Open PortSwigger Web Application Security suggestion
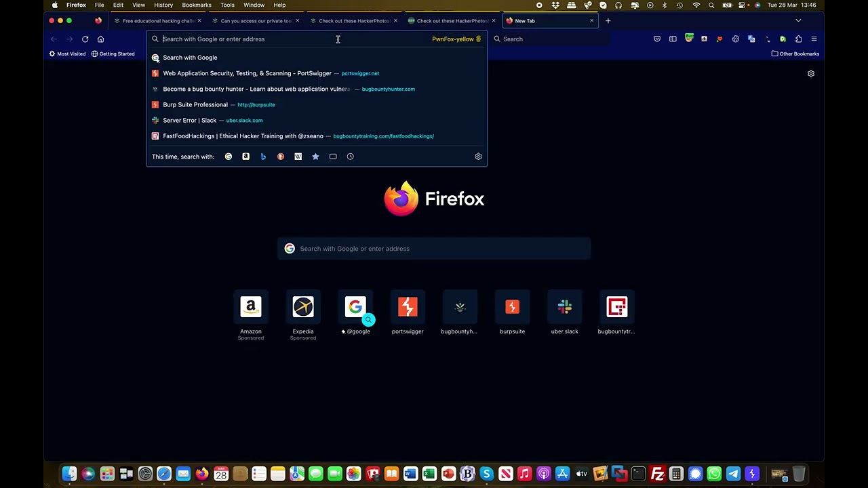868x488 pixels. click(x=317, y=73)
